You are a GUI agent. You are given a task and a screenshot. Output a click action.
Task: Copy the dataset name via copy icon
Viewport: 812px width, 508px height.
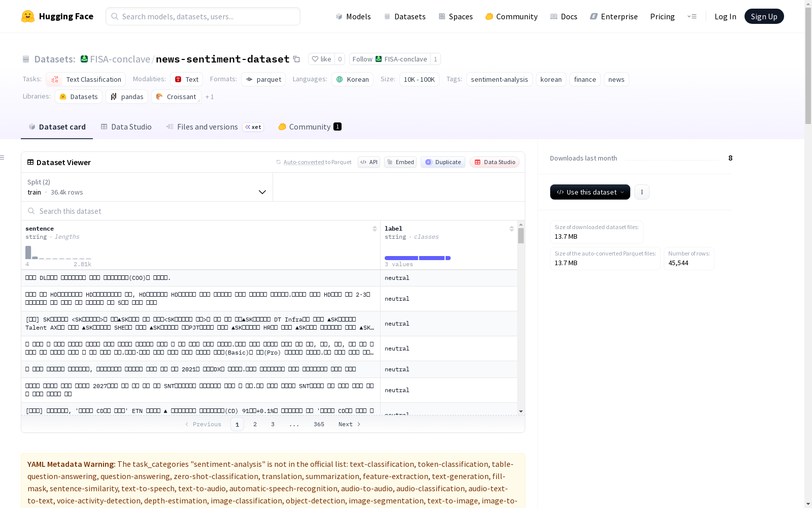click(x=296, y=59)
